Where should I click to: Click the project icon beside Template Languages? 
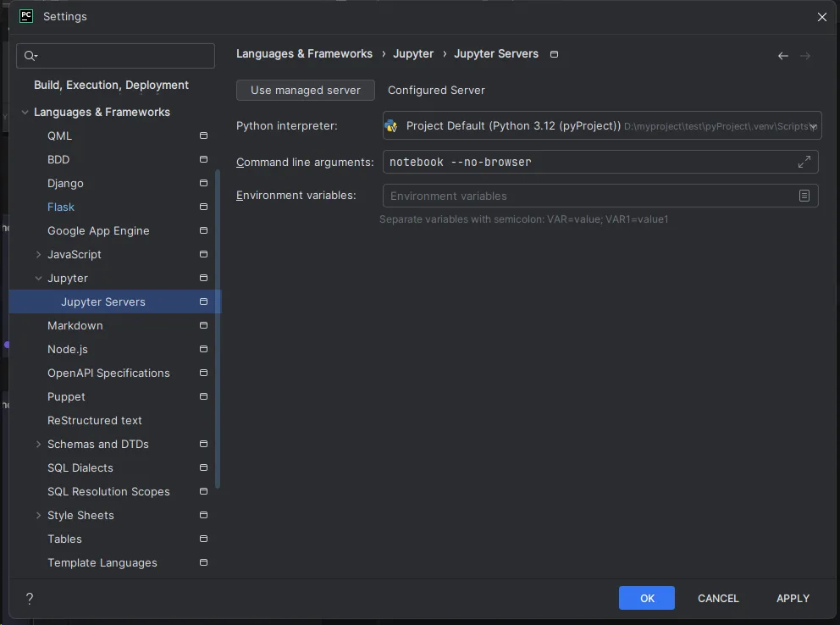tap(203, 562)
